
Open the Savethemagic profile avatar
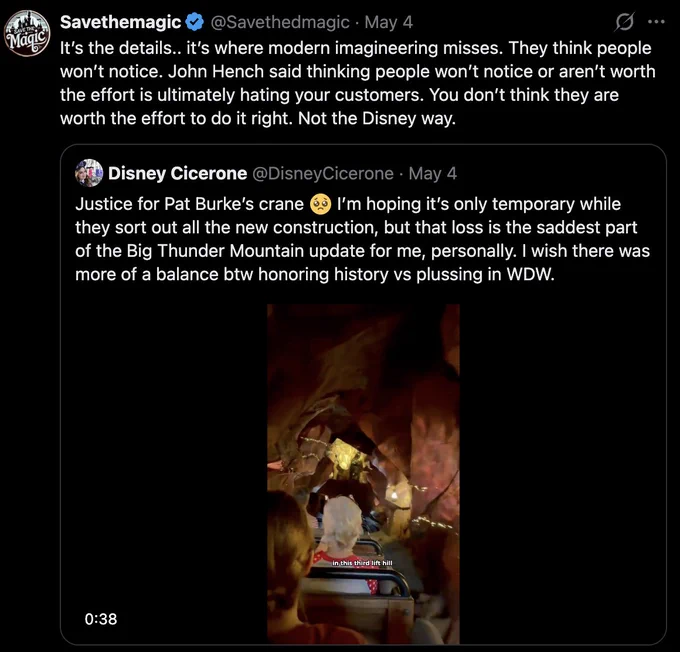(27, 33)
